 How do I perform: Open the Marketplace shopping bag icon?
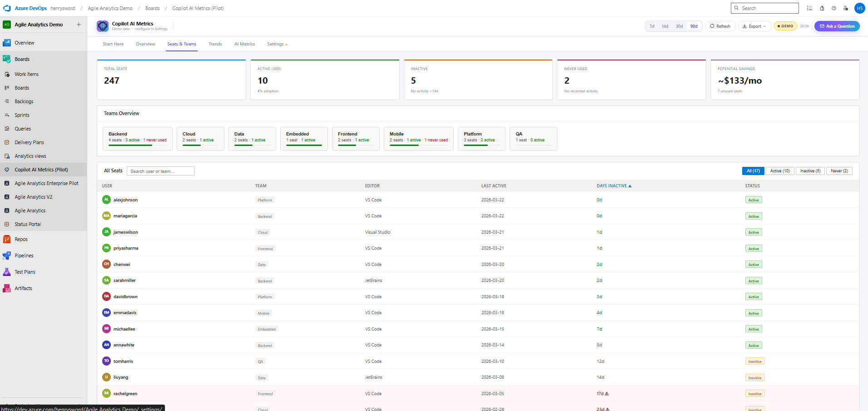[821, 8]
